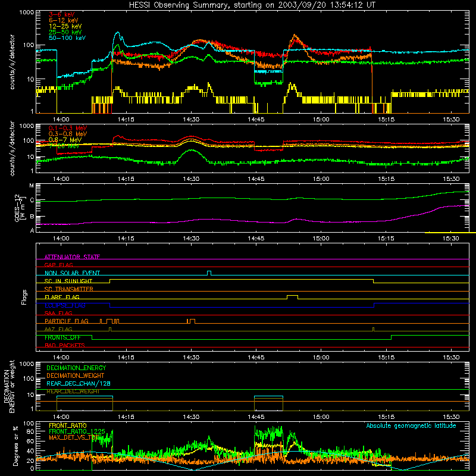Click the MAX_DET_VS_TOT legend label
The height and width of the screenshot is (476, 476).
[x=74, y=437]
